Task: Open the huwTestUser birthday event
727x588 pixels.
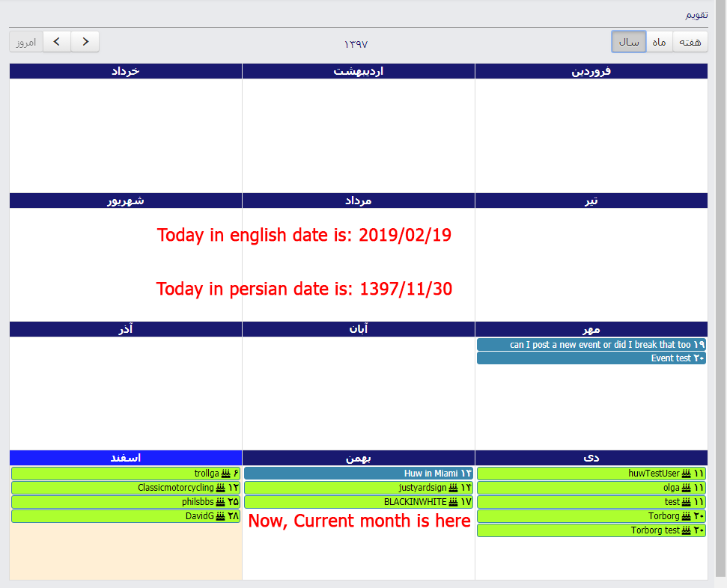Action: pyautogui.click(x=591, y=474)
